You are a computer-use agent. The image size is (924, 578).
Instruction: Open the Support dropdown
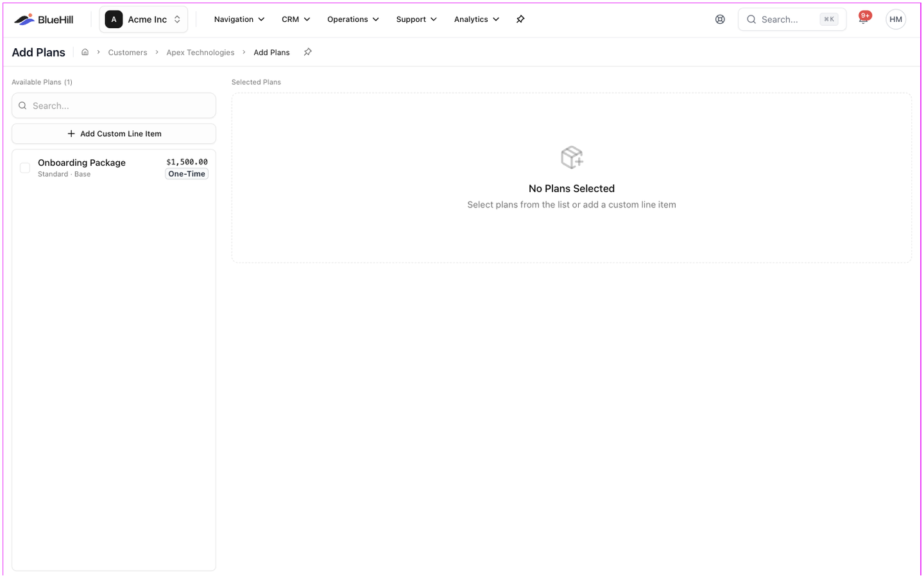pyautogui.click(x=416, y=19)
